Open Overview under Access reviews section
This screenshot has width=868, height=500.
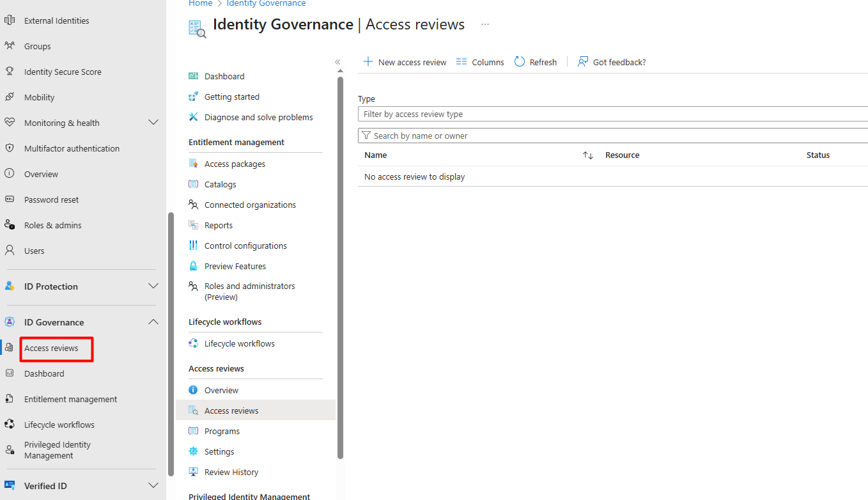(x=221, y=390)
